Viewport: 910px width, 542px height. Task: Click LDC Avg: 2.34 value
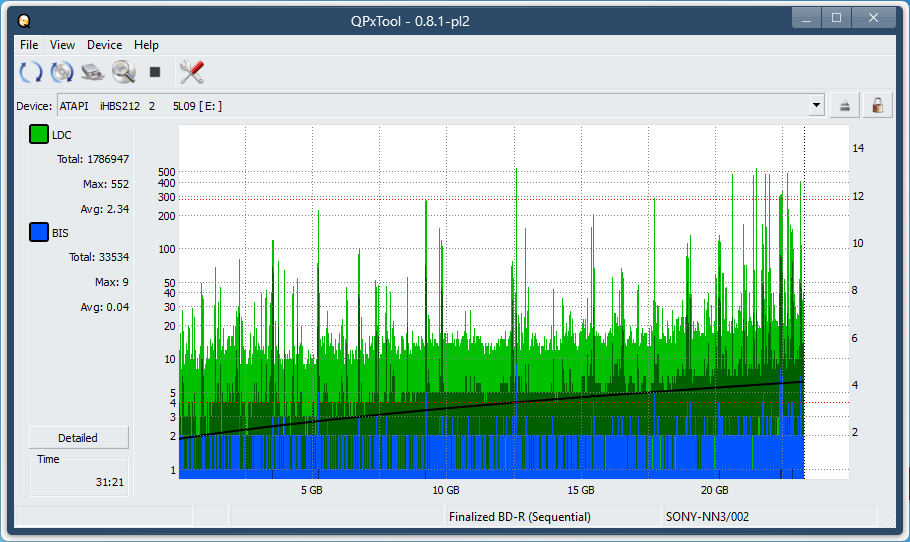tap(104, 209)
